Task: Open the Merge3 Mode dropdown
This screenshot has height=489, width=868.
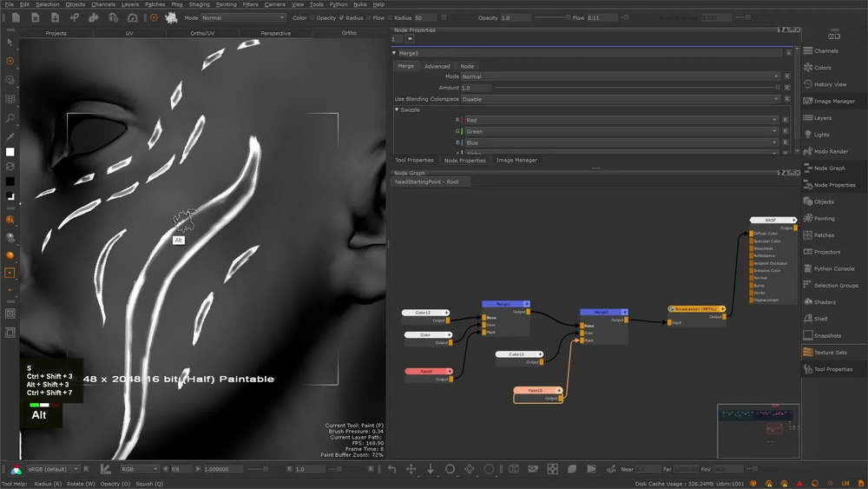Action: click(x=620, y=76)
